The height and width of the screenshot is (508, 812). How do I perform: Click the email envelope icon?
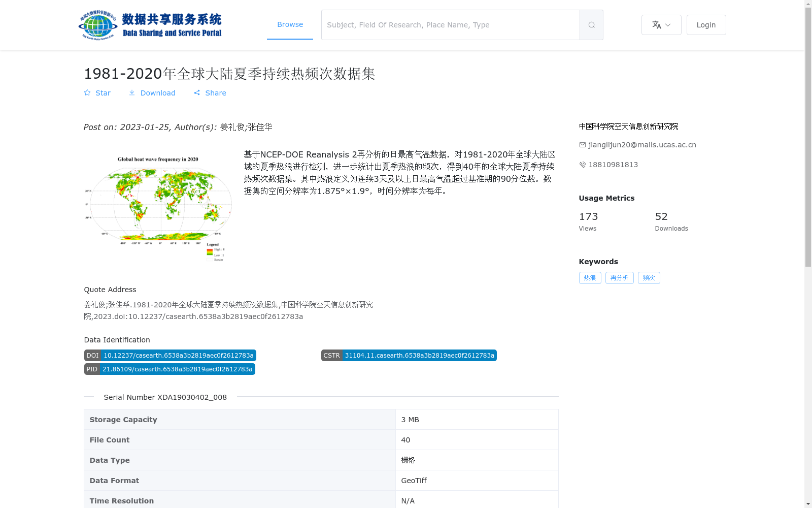coord(583,145)
